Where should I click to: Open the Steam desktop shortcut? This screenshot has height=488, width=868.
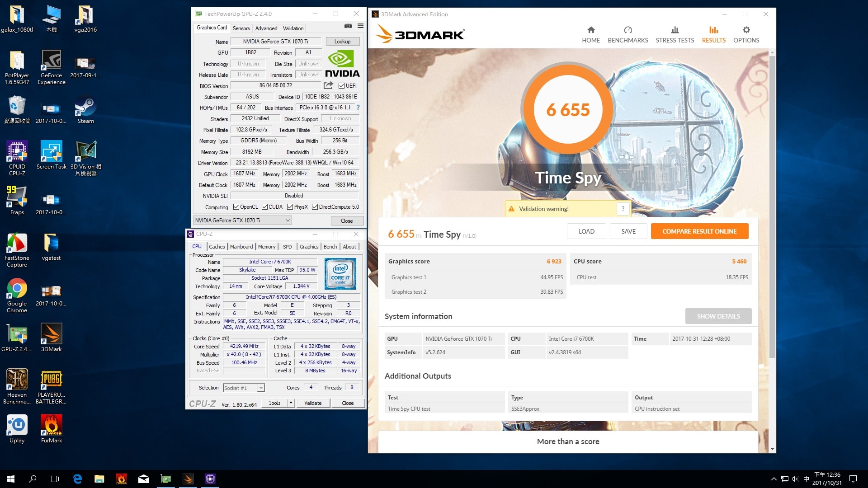point(85,110)
